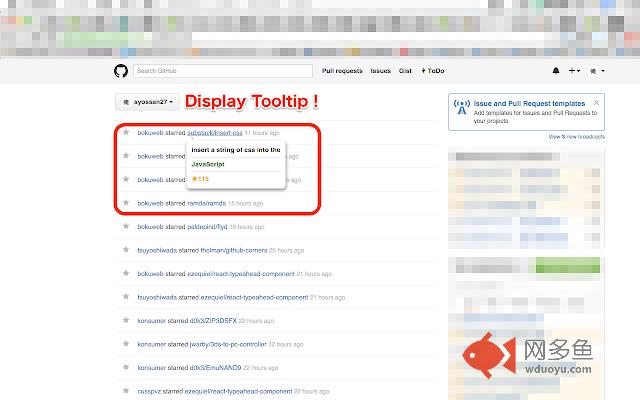Click "11 hours ago" timestamp on insert-css row
The image size is (640, 400).
(x=262, y=133)
